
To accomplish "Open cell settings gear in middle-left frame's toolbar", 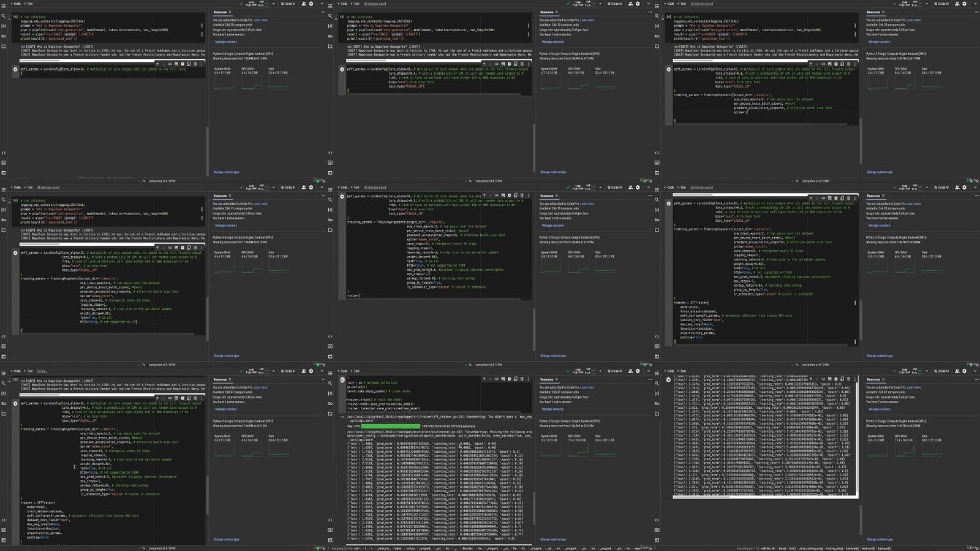I will 183,248.
